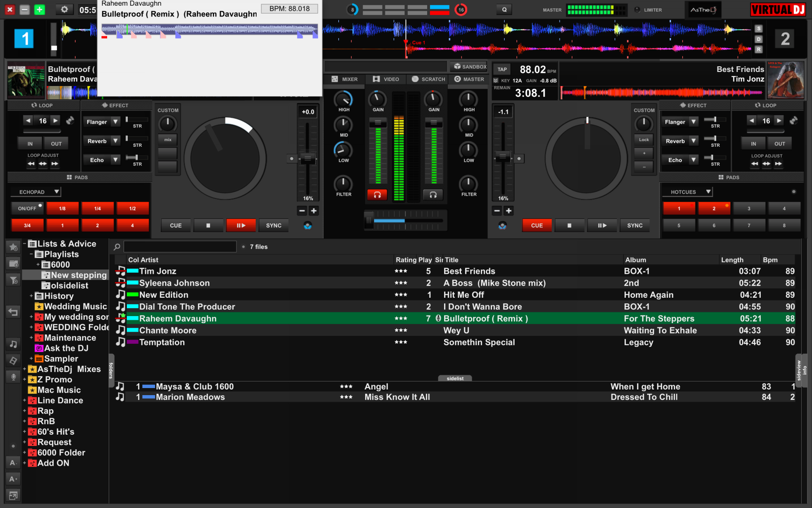
Task: Open the sideview info side tab
Action: 801,371
